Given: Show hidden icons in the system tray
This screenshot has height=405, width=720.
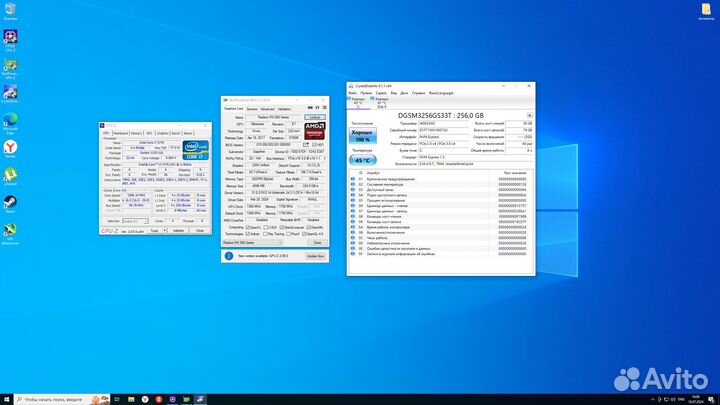Looking at the screenshot, I should 652,399.
